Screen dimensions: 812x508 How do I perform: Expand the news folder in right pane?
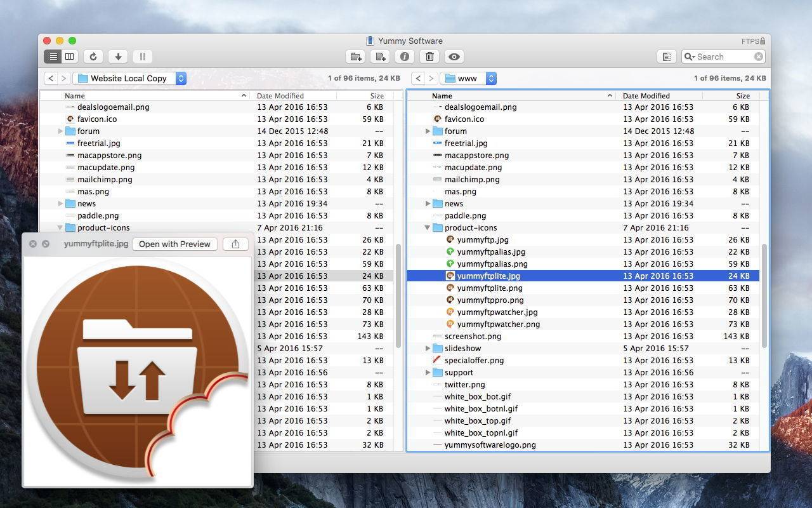tap(428, 204)
